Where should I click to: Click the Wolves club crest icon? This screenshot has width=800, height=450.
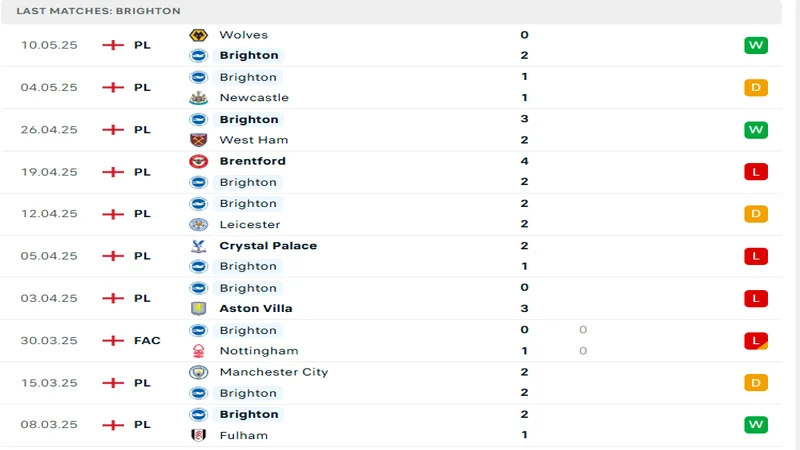coord(198,35)
